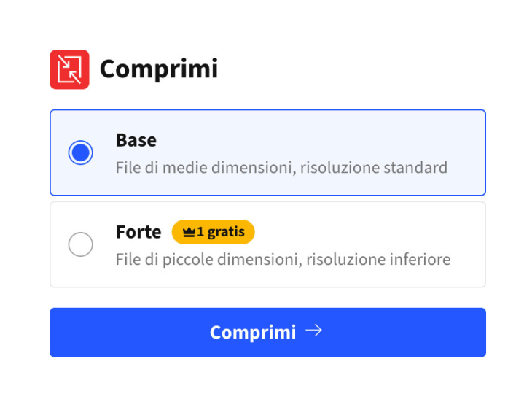Click empty space right of the Forte badge
The image size is (532, 402).
(364, 232)
